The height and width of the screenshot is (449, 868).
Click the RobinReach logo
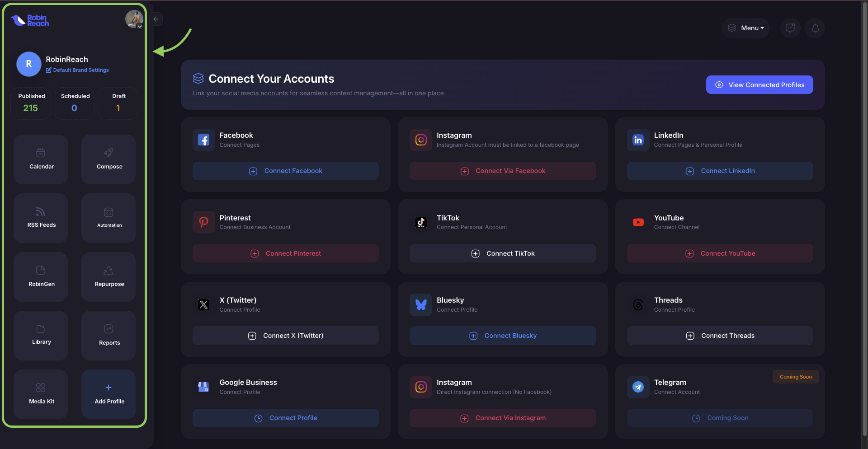click(30, 20)
